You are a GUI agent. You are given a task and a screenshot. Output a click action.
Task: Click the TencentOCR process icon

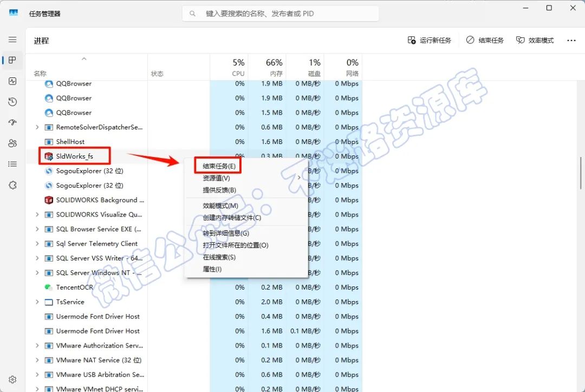[49, 287]
